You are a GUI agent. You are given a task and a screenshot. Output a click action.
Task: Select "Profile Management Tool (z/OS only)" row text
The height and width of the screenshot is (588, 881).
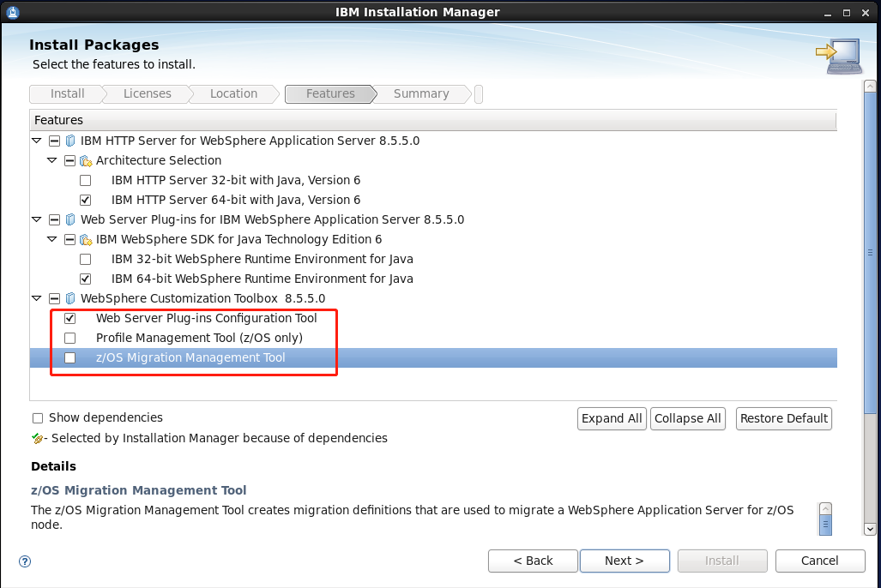pyautogui.click(x=200, y=338)
